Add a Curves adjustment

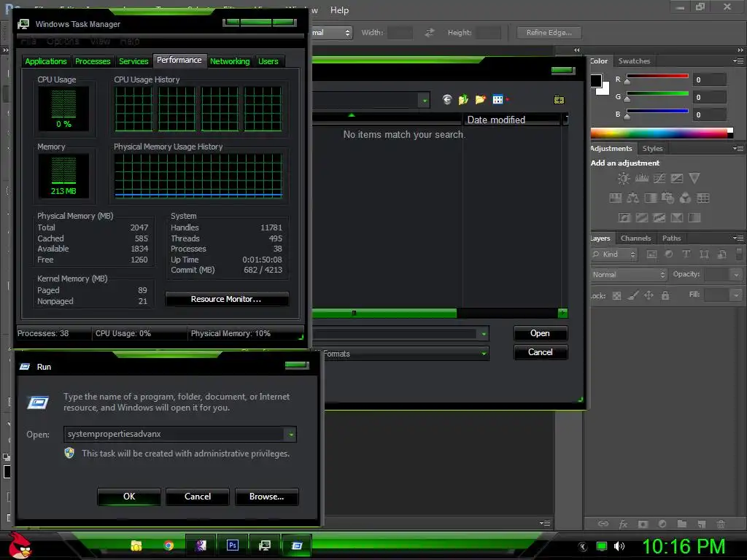[x=659, y=178]
